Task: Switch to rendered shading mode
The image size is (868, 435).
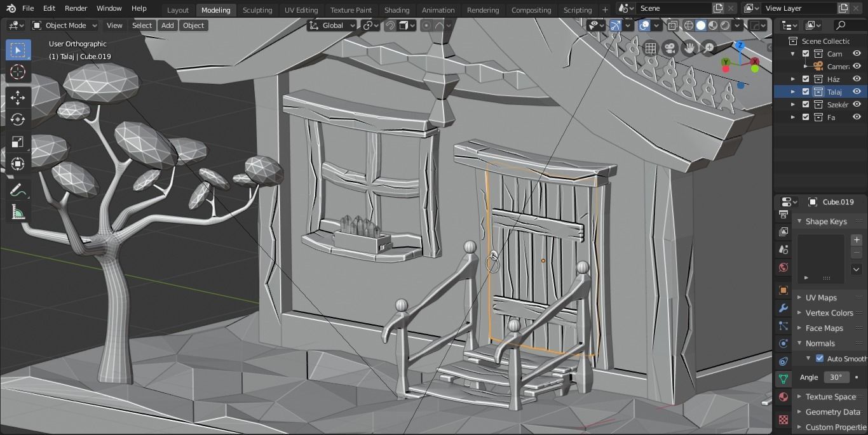Action: [x=725, y=25]
